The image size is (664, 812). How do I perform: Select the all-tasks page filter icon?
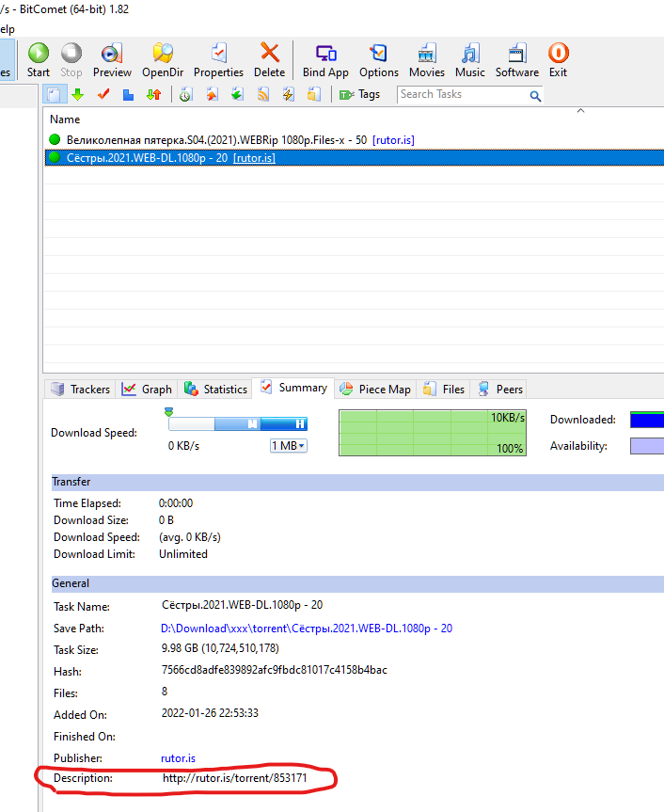click(54, 95)
